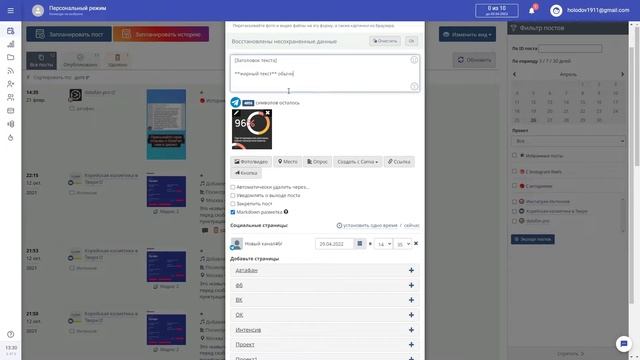Open the Project dropdown in the filter panel
The image size is (640, 360).
(x=568, y=141)
